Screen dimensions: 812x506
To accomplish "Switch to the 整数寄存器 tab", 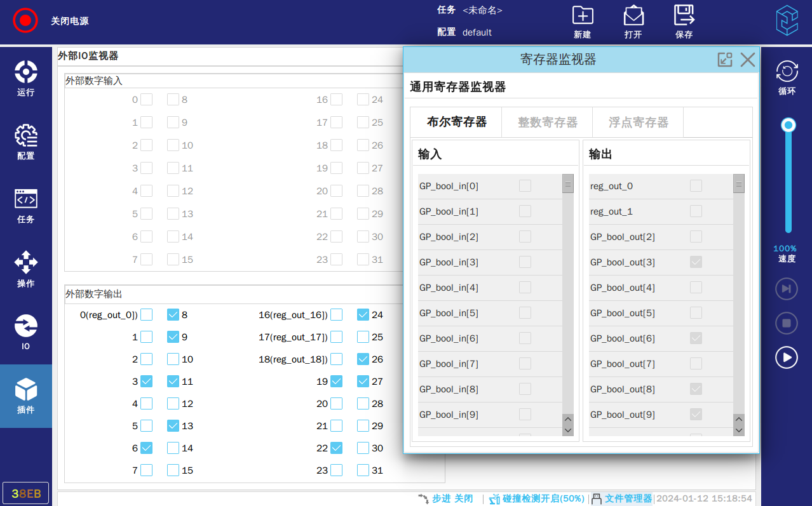I will [x=547, y=123].
